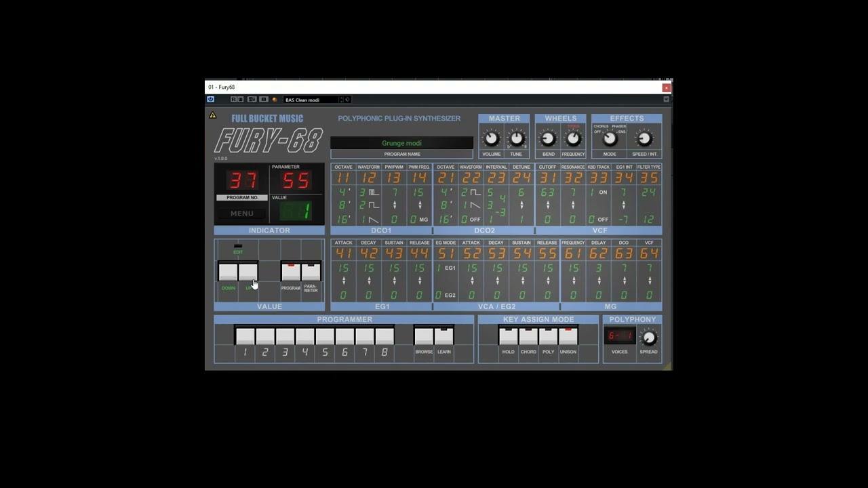Screen dimensions: 868x488
Task: Select DCO1 PW/PWM parameter 13
Action: pyautogui.click(x=394, y=178)
